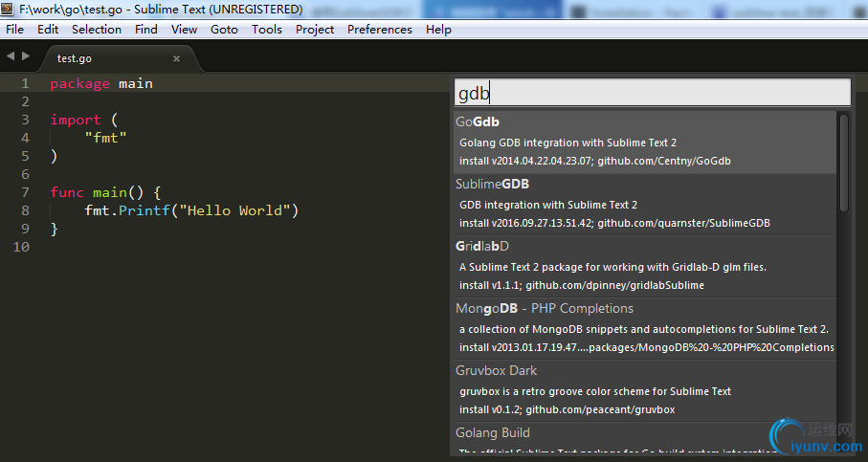Click github.com/peaceant/gruvbox install line
Screen dimensions: 868x462
pyautogui.click(x=568, y=410)
